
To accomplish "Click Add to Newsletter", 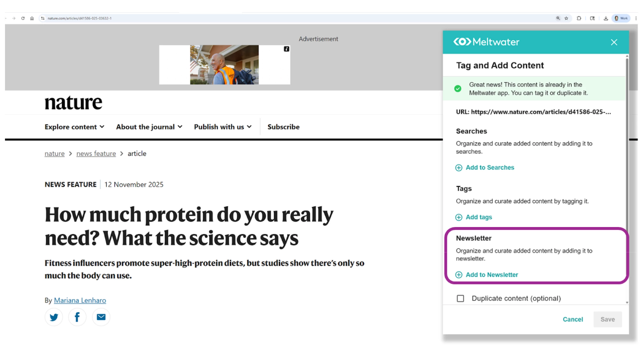I will point(491,275).
